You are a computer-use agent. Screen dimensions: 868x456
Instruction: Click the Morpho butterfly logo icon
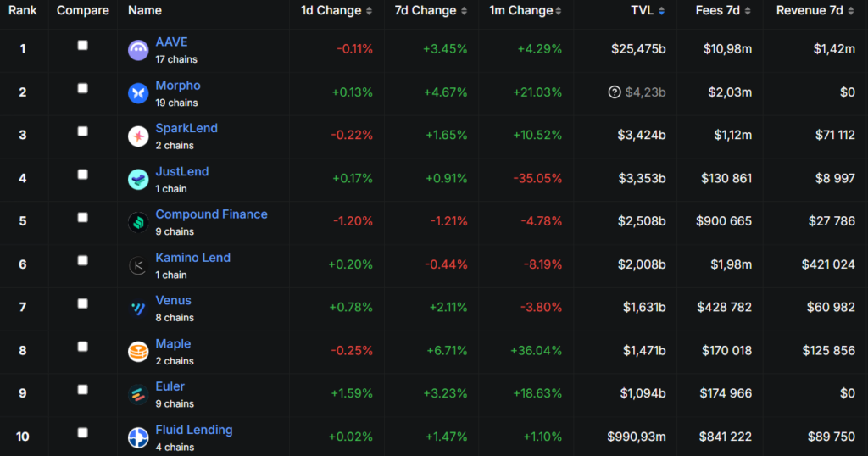coord(138,93)
